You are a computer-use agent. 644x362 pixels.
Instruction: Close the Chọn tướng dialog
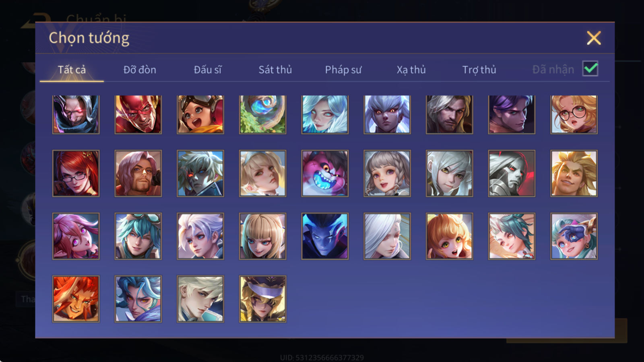(594, 38)
